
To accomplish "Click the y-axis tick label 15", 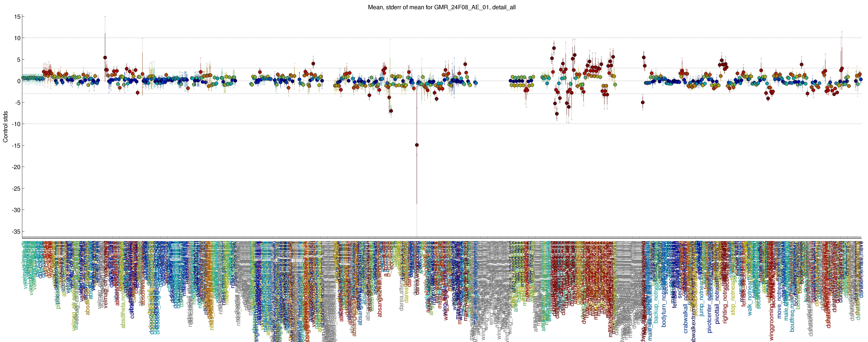I will [x=18, y=17].
